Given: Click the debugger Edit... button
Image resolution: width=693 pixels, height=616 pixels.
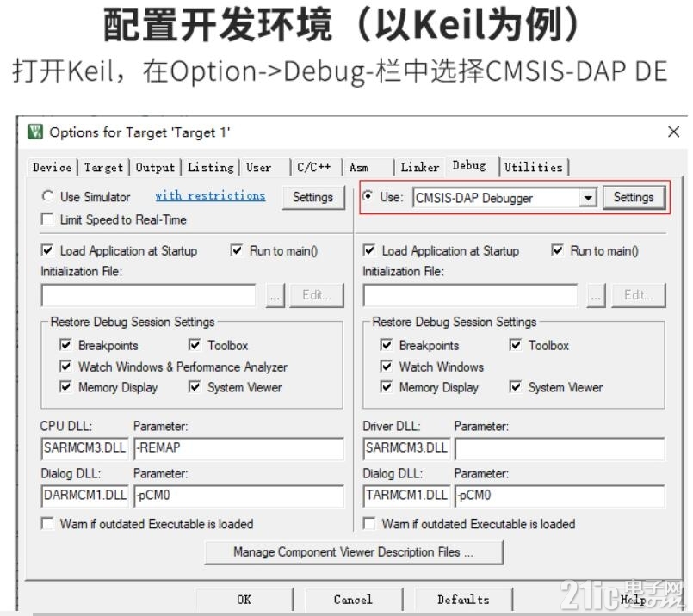Looking at the screenshot, I should tap(638, 295).
